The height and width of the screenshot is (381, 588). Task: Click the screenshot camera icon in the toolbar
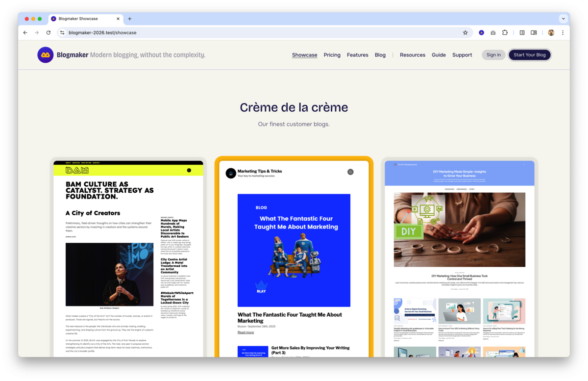click(492, 32)
